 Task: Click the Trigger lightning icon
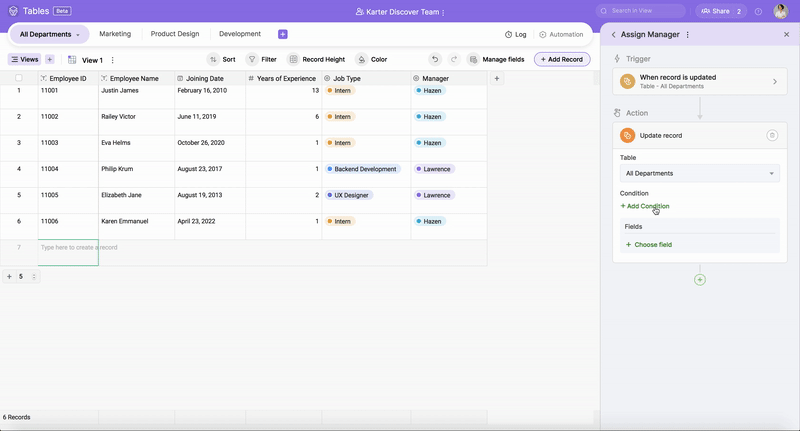point(617,59)
